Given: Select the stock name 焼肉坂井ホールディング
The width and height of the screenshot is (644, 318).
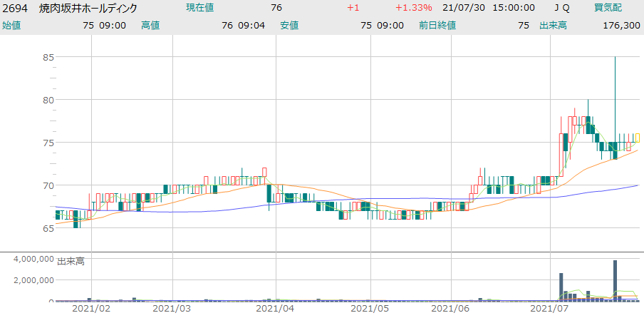Looking at the screenshot, I should pyautogui.click(x=88, y=8).
